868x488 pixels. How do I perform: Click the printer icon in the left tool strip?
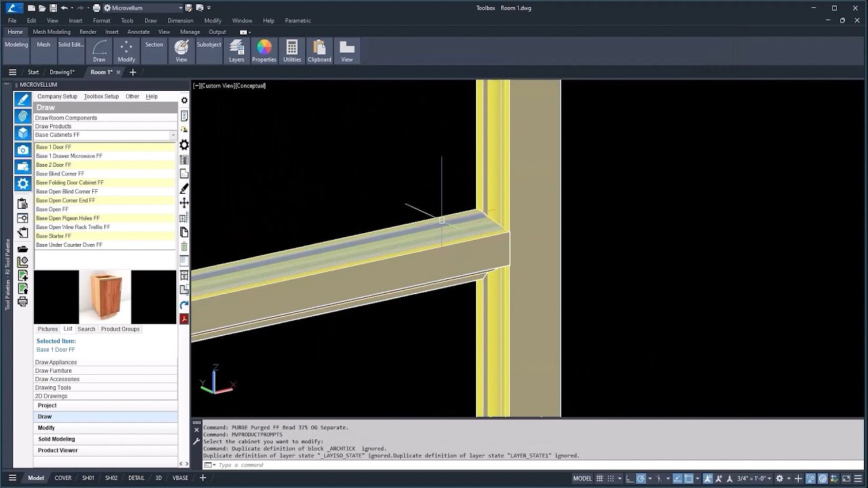[x=23, y=302]
